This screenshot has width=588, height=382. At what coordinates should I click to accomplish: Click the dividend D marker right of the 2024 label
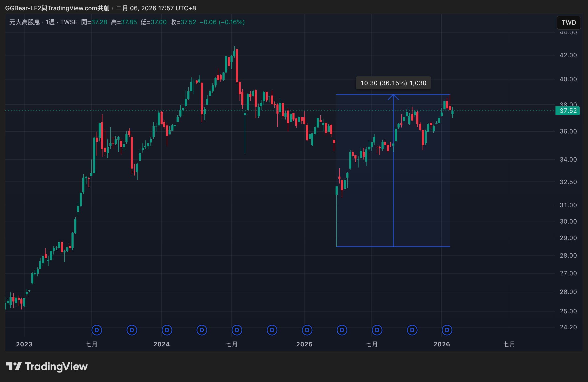point(167,330)
